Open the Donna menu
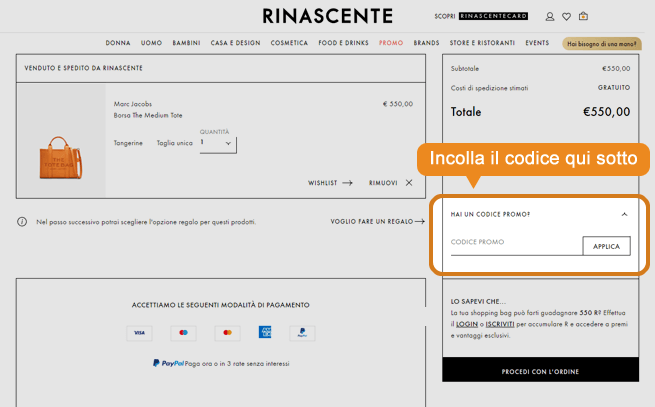Image resolution: width=655 pixels, height=407 pixels. point(118,43)
